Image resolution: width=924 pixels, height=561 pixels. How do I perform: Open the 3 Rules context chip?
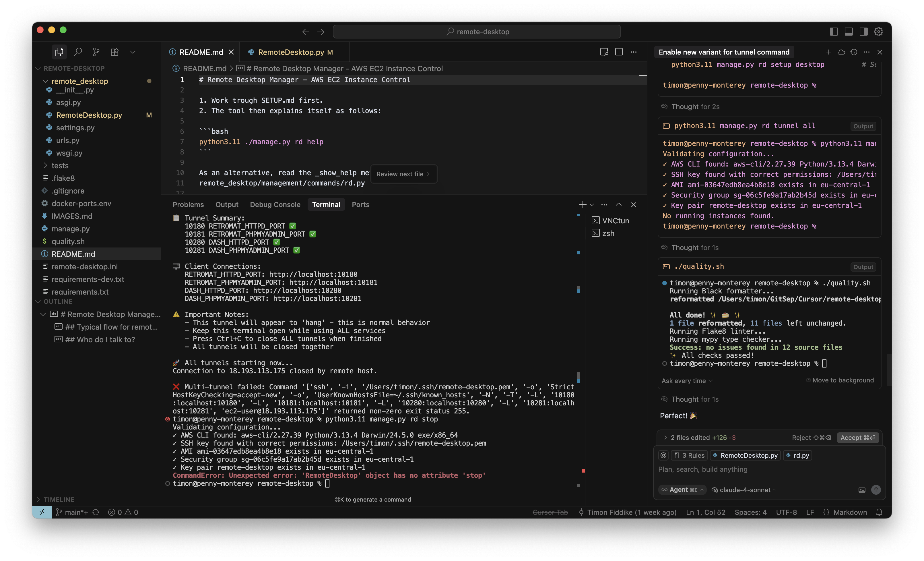point(689,455)
